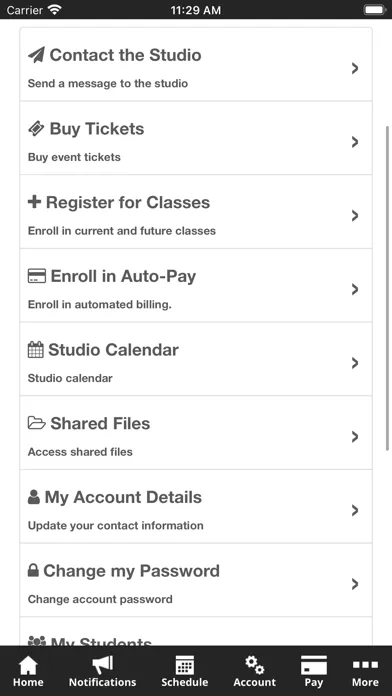Click the chevron on the Shared Files row
The image size is (392, 696).
tap(355, 437)
